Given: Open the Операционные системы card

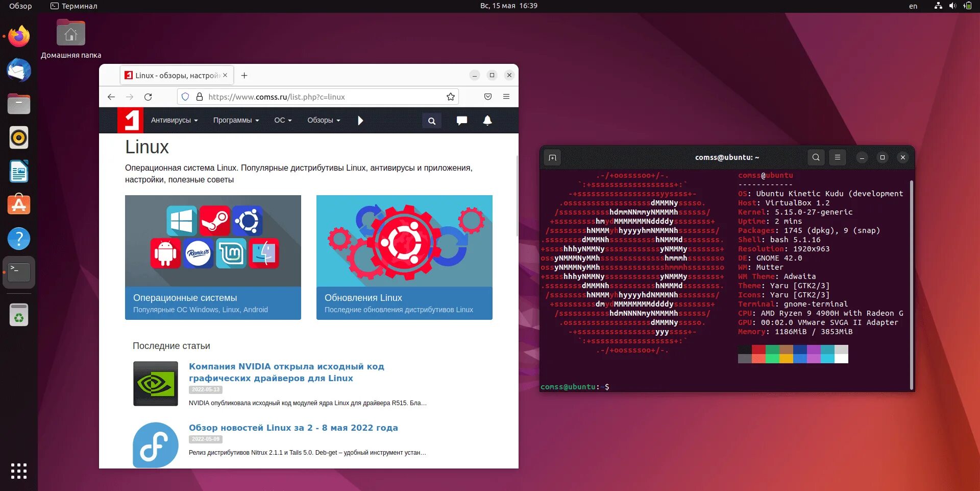Looking at the screenshot, I should 213,258.
